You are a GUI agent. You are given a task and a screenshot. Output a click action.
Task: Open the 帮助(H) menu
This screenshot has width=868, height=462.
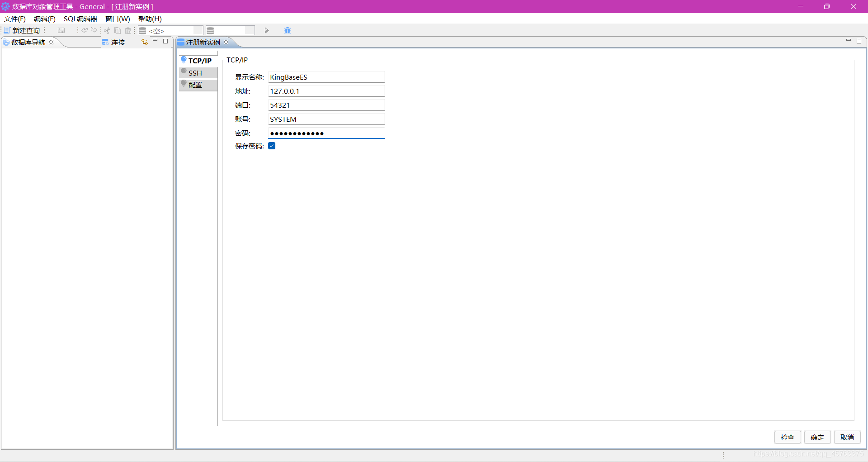tap(150, 19)
